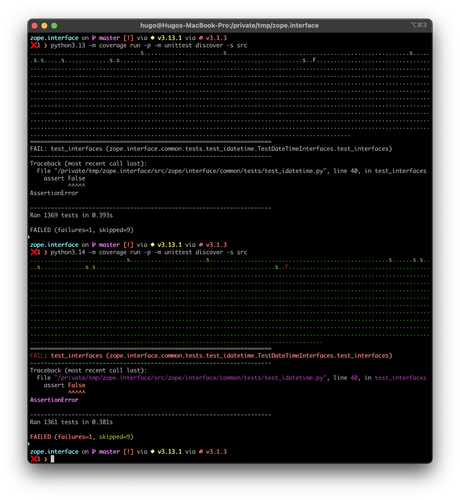The width and height of the screenshot is (460, 500).
Task: Click the terminal title bar path text
Action: (229, 26)
